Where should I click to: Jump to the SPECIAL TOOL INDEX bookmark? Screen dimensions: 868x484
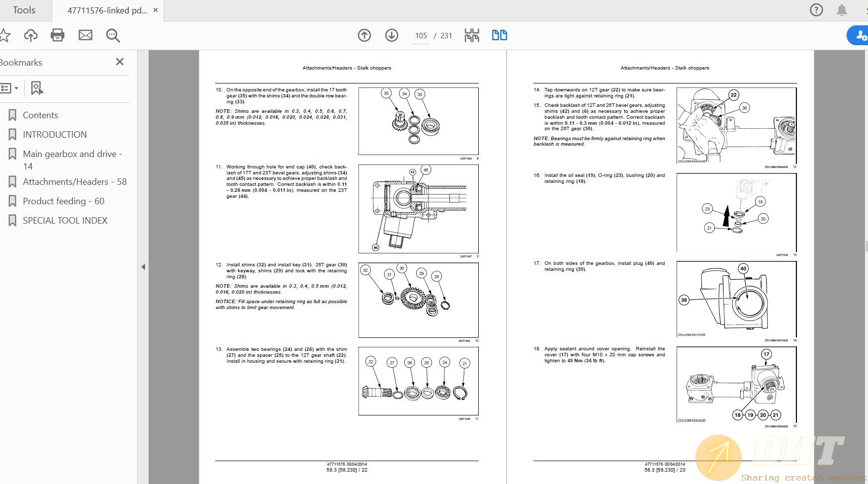[65, 220]
